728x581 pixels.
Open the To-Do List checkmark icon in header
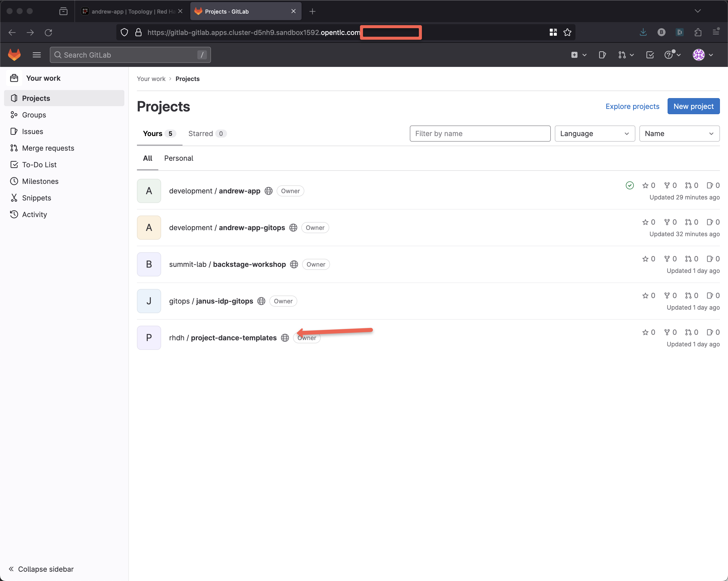[x=650, y=55]
